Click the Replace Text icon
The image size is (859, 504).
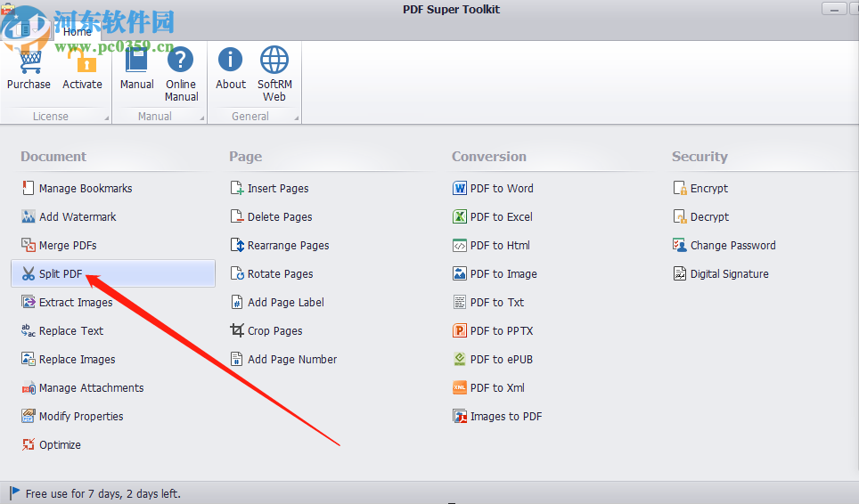coord(28,330)
